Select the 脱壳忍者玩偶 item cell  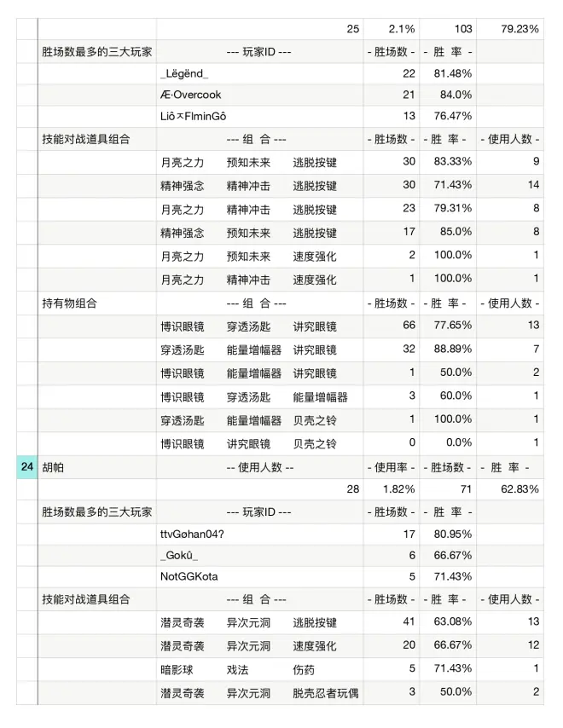click(x=326, y=692)
